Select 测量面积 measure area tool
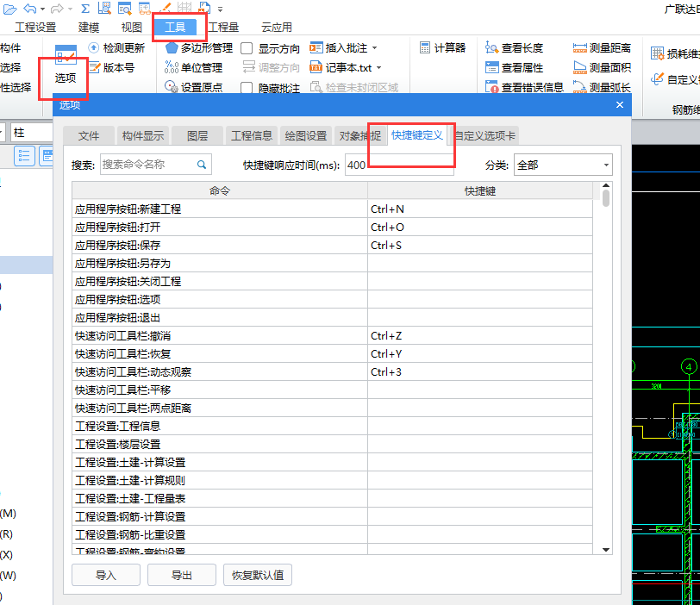Screen dimensions: 700x605 pyautogui.click(x=603, y=67)
